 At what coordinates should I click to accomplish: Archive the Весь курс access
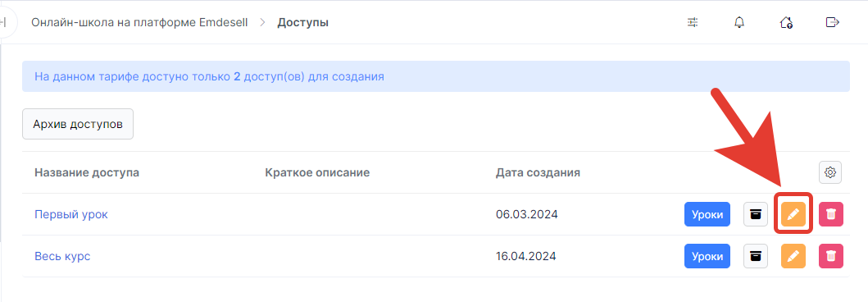pyautogui.click(x=756, y=256)
